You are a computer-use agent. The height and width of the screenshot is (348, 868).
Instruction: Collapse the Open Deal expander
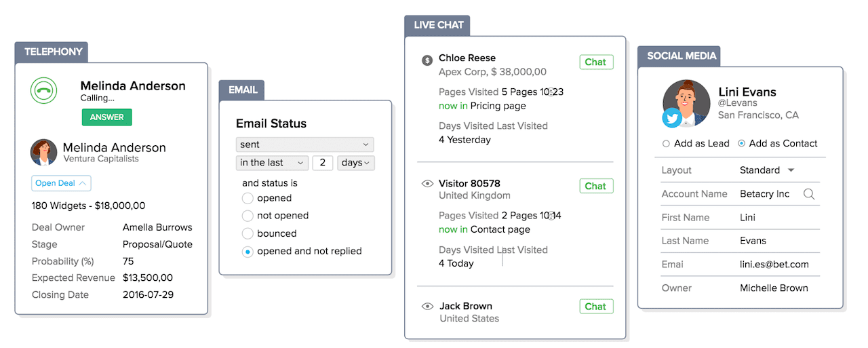click(x=61, y=183)
